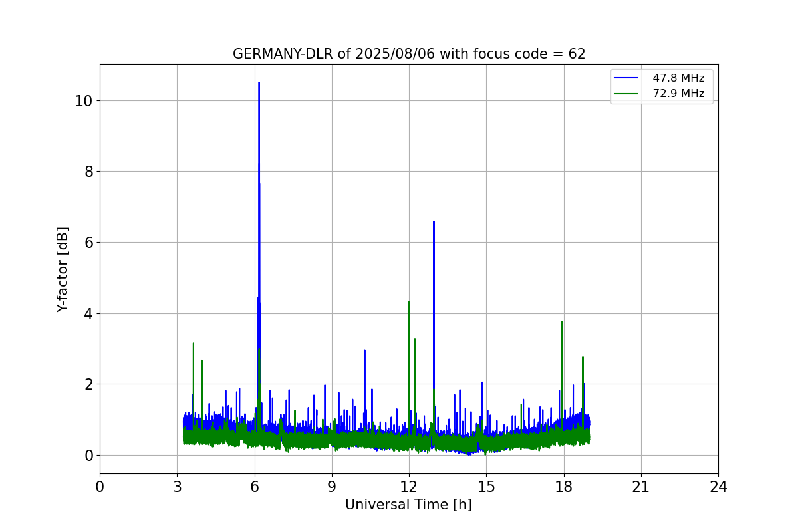Click y-axis tick label 8
Viewport: 798px width, 532px height.
point(88,172)
